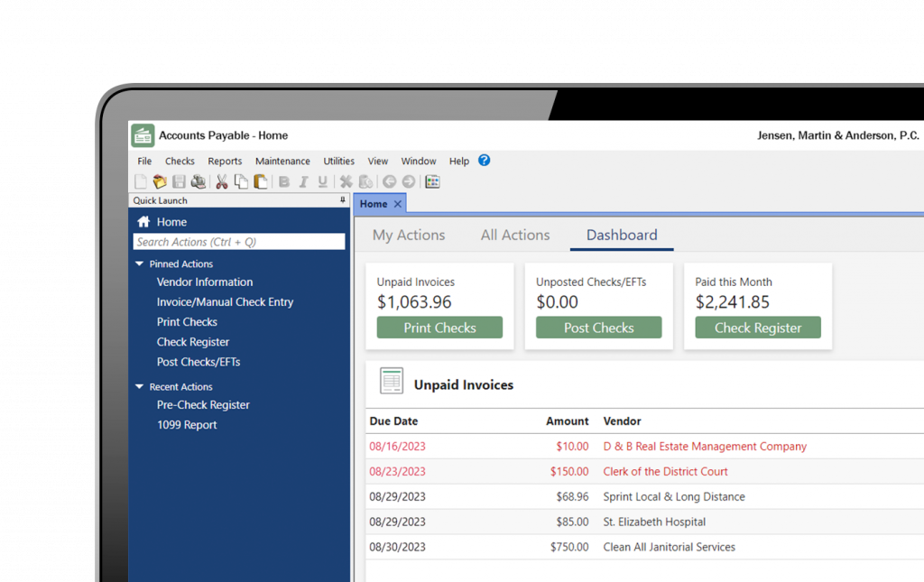924x582 pixels.
Task: Click the Unpaid Invoices invoice icon
Action: (392, 382)
